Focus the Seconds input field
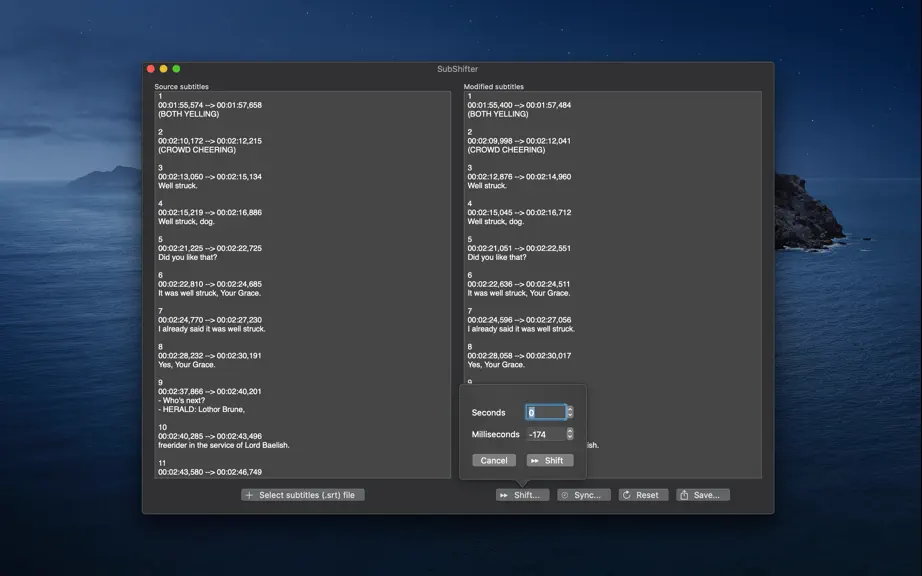The height and width of the screenshot is (576, 922). point(546,413)
